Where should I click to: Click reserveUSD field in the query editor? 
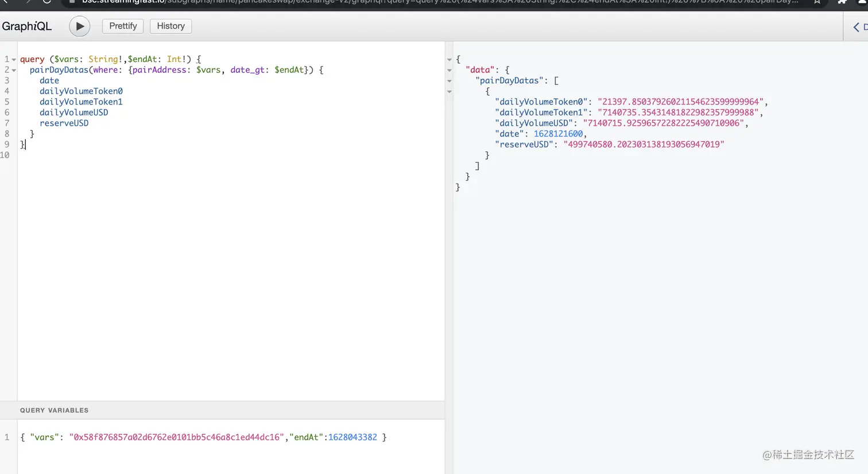[64, 123]
